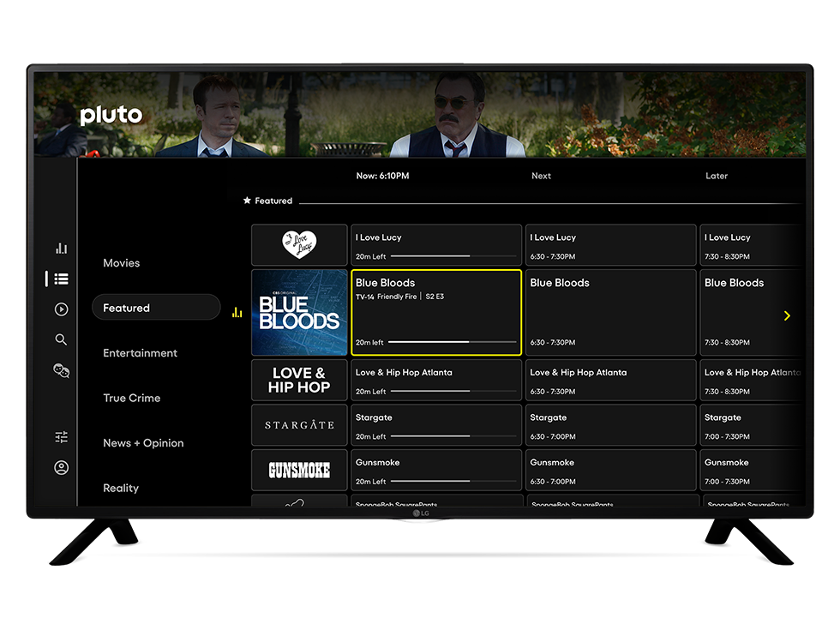Choose the True Crime category
840x630 pixels.
[x=131, y=398]
